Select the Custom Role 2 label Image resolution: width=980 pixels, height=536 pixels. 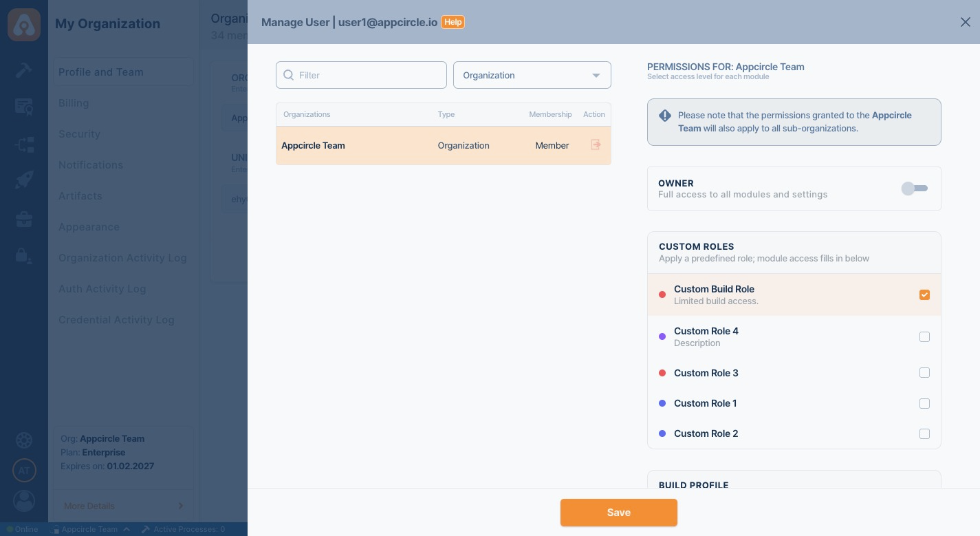tap(706, 433)
